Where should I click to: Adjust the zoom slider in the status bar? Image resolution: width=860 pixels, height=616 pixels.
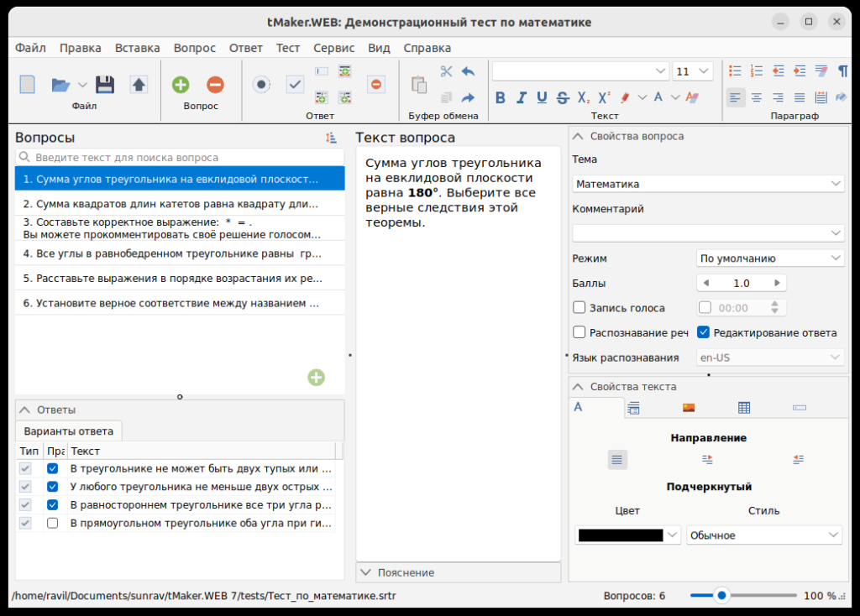[721, 595]
